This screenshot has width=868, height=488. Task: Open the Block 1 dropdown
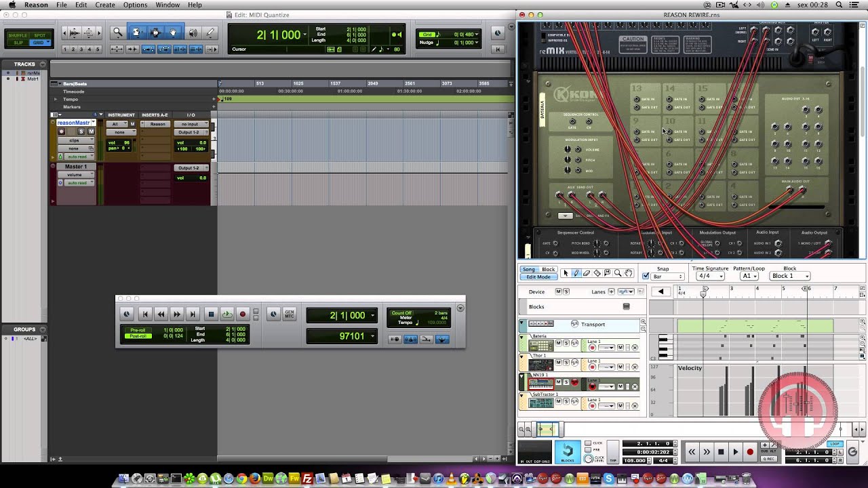point(790,277)
